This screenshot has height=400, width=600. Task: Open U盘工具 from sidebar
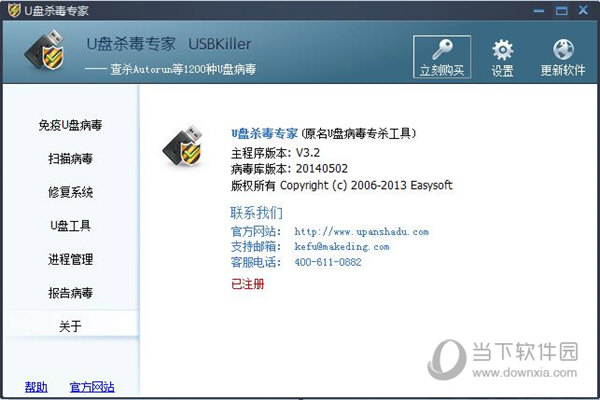pos(70,226)
